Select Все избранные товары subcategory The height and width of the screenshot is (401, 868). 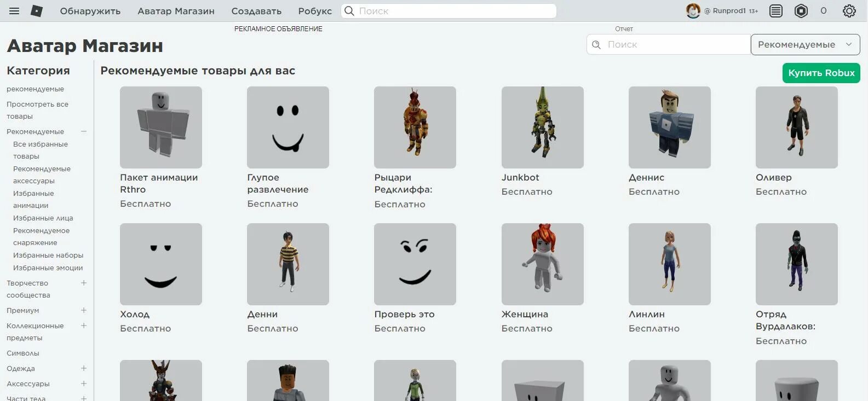41,150
